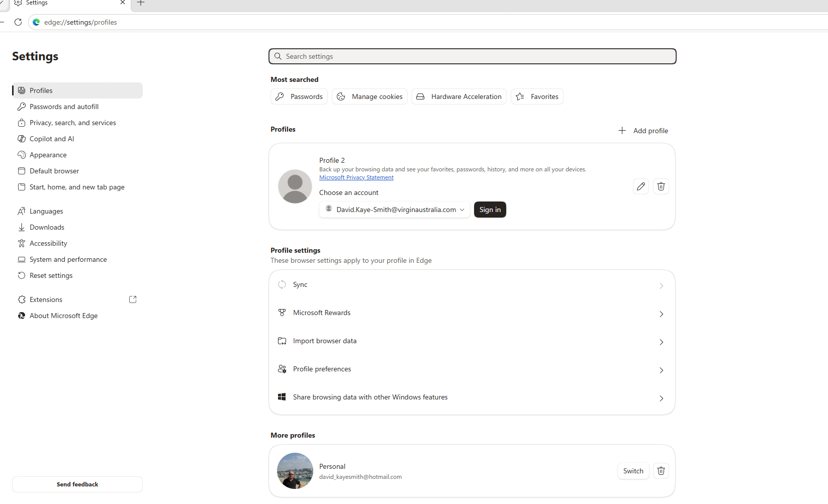This screenshot has width=828, height=504.
Task: Click the Send feedback button
Action: (77, 484)
